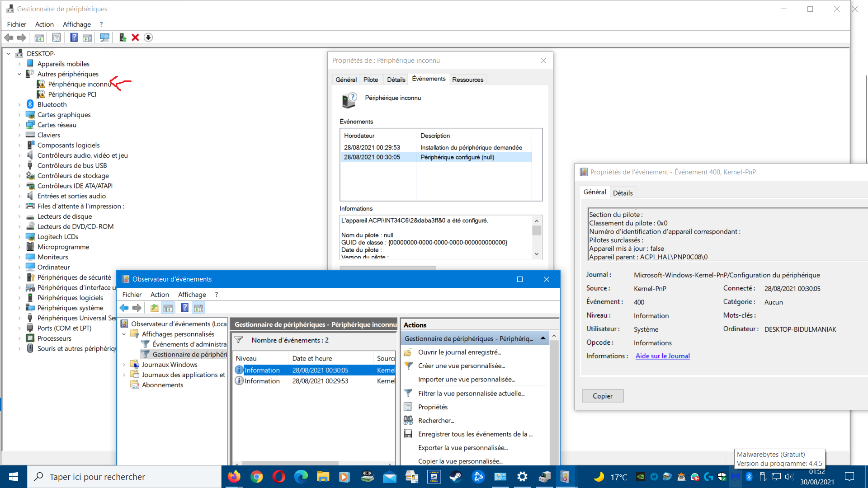This screenshot has width=868, height=488.
Task: Click Copier button in event properties
Action: pos(603,396)
